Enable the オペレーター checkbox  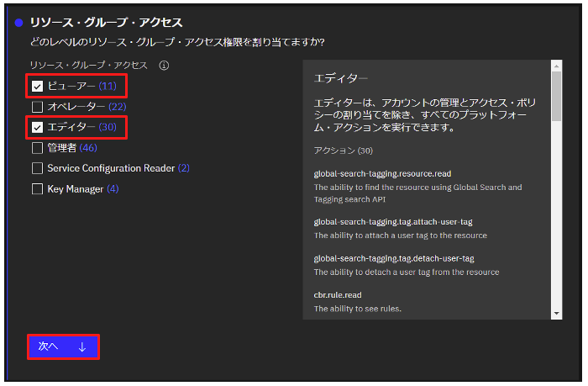[37, 107]
